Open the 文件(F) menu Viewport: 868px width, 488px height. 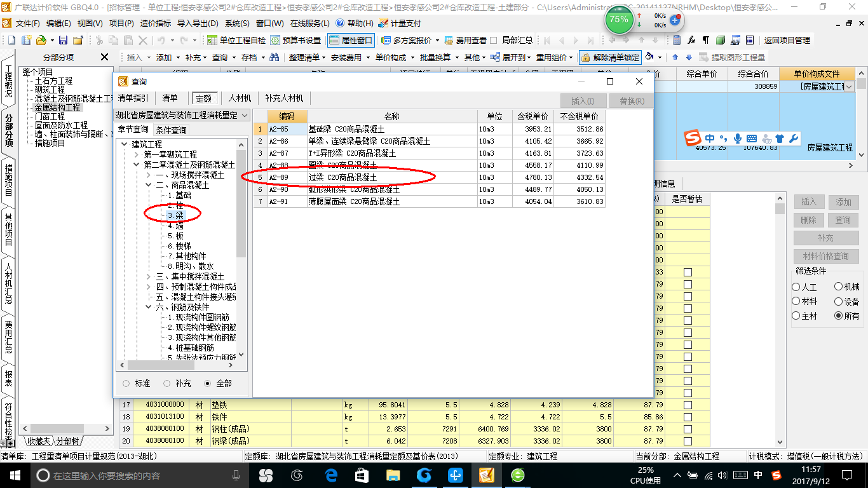(x=27, y=23)
